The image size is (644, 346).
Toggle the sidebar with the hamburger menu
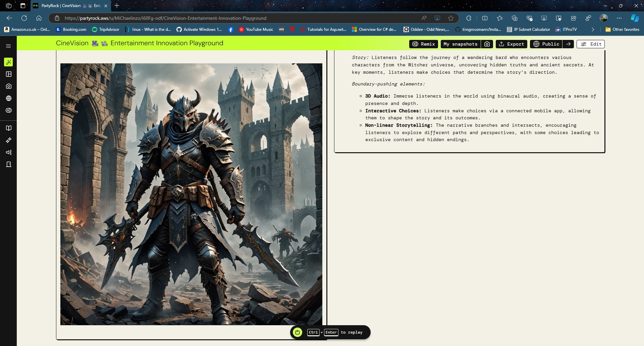pos(8,45)
